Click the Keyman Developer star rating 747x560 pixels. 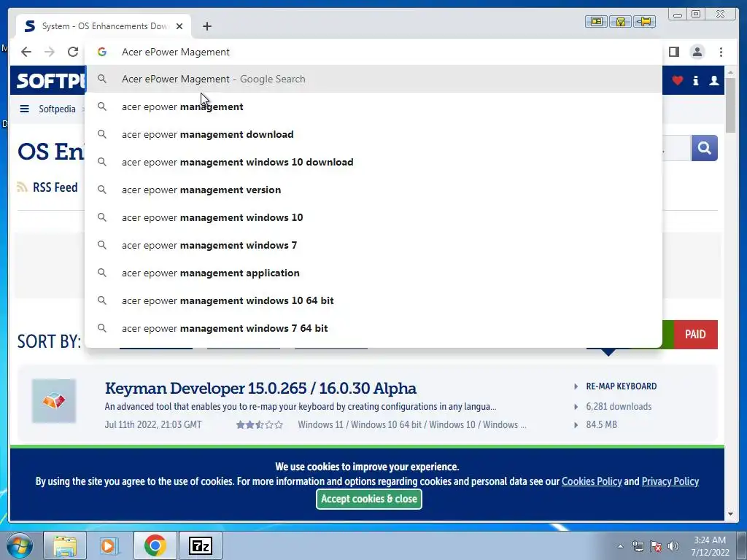click(x=260, y=425)
